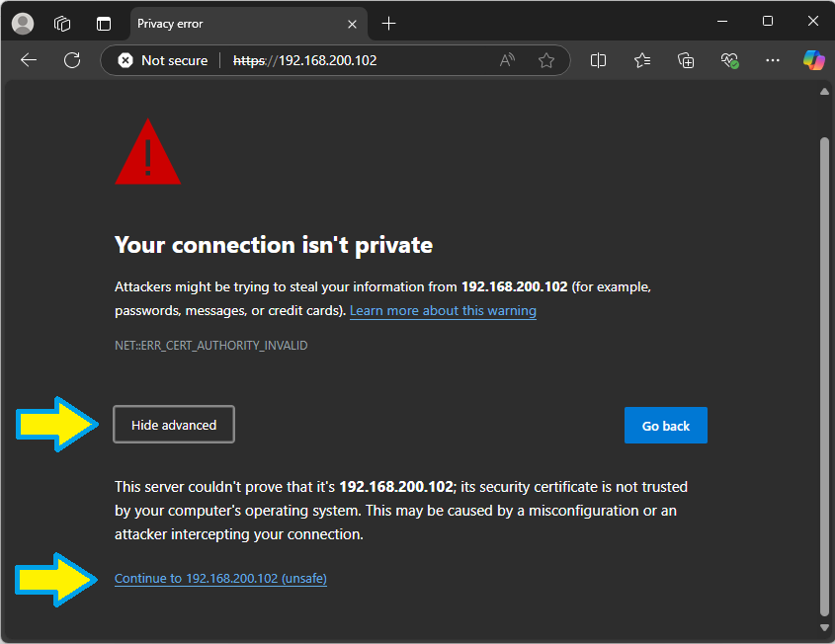Image resolution: width=835 pixels, height=644 pixels.
Task: Click the Read aloud icon
Action: [x=507, y=60]
